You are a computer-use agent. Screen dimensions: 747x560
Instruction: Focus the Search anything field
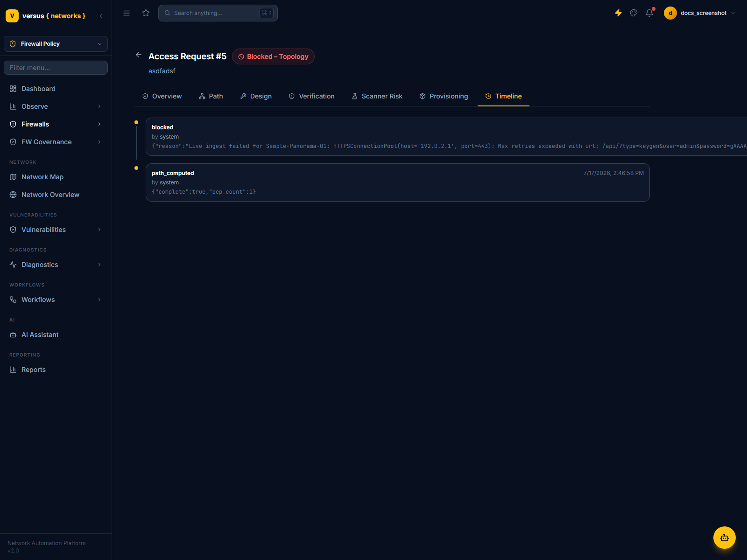click(x=218, y=13)
